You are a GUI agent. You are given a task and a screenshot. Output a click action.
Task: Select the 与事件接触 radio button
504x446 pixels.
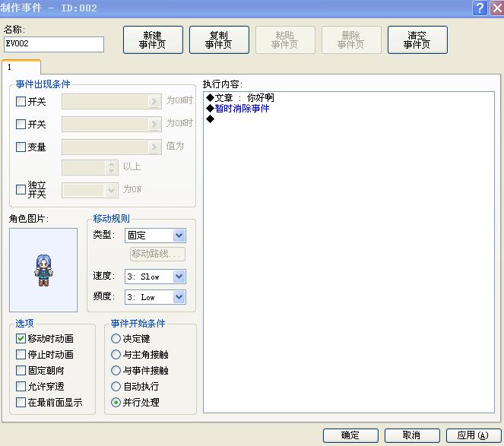[x=116, y=370]
